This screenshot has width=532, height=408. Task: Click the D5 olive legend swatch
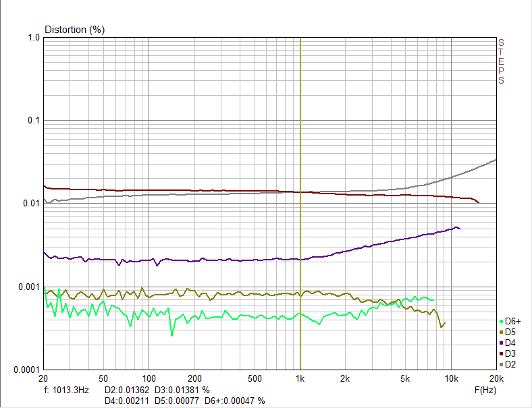(x=501, y=332)
